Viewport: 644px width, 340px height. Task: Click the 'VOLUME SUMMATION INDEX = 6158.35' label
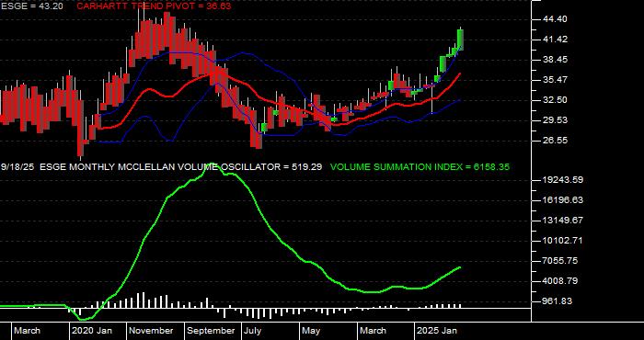point(420,167)
